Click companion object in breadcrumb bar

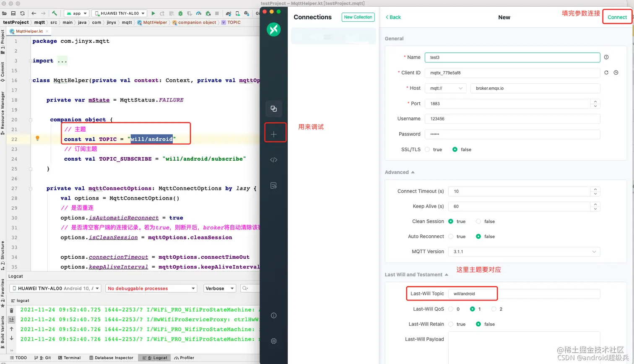pyautogui.click(x=194, y=22)
